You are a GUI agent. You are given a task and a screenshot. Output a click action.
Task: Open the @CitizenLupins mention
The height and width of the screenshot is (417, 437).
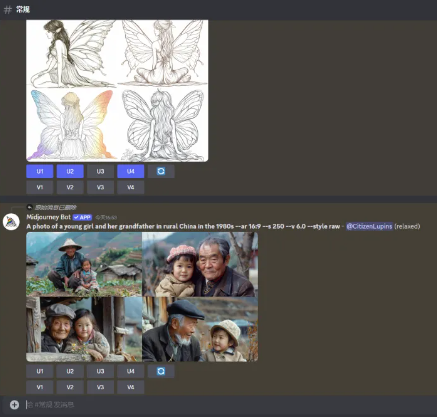click(369, 226)
